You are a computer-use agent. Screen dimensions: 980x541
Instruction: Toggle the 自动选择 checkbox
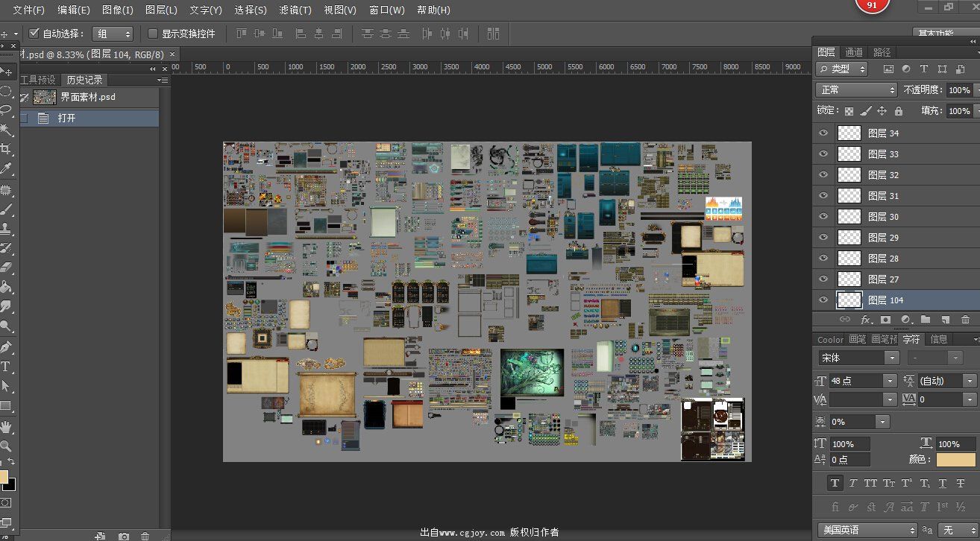[x=34, y=34]
